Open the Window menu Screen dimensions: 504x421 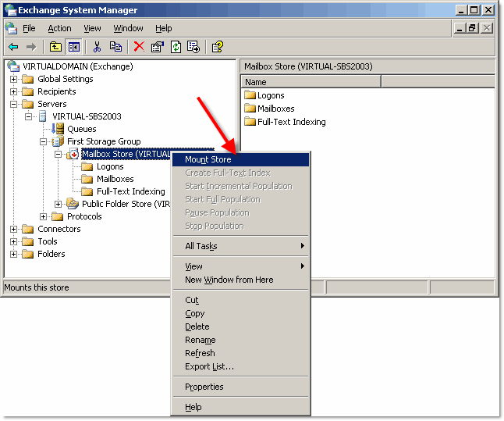[128, 28]
